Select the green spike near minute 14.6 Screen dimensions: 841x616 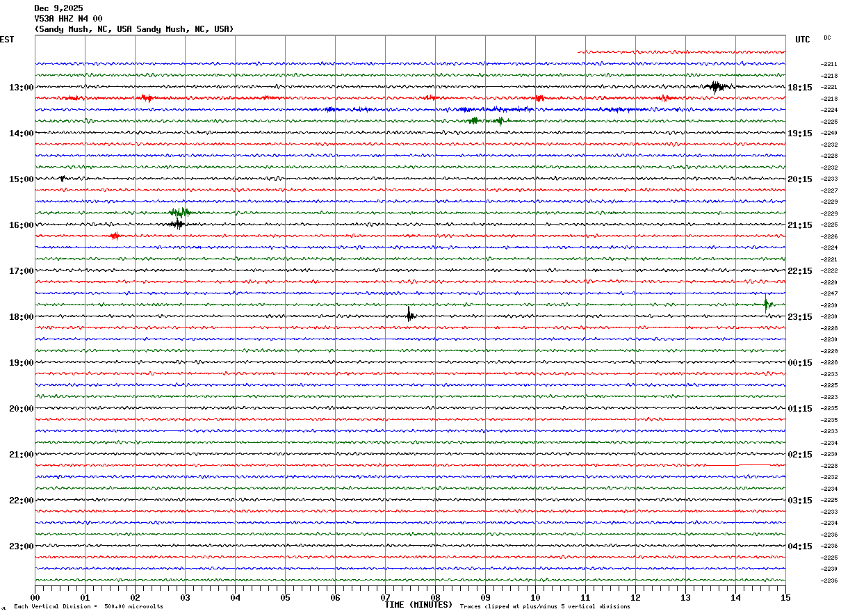click(x=767, y=304)
